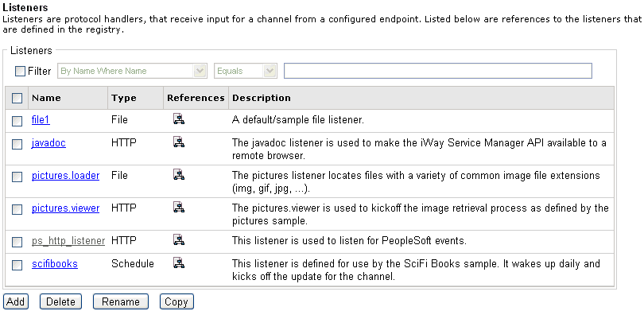Check the javadoc row checkbox
The height and width of the screenshot is (311, 644).
[x=17, y=144]
